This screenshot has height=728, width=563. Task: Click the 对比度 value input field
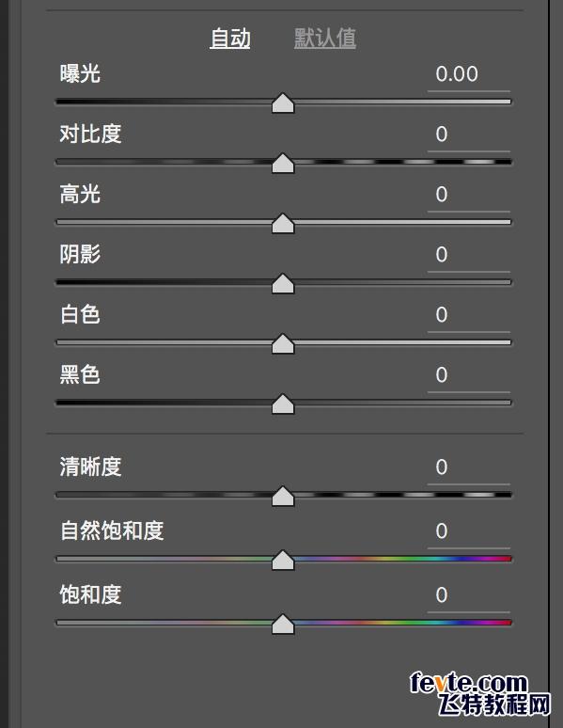(x=469, y=135)
